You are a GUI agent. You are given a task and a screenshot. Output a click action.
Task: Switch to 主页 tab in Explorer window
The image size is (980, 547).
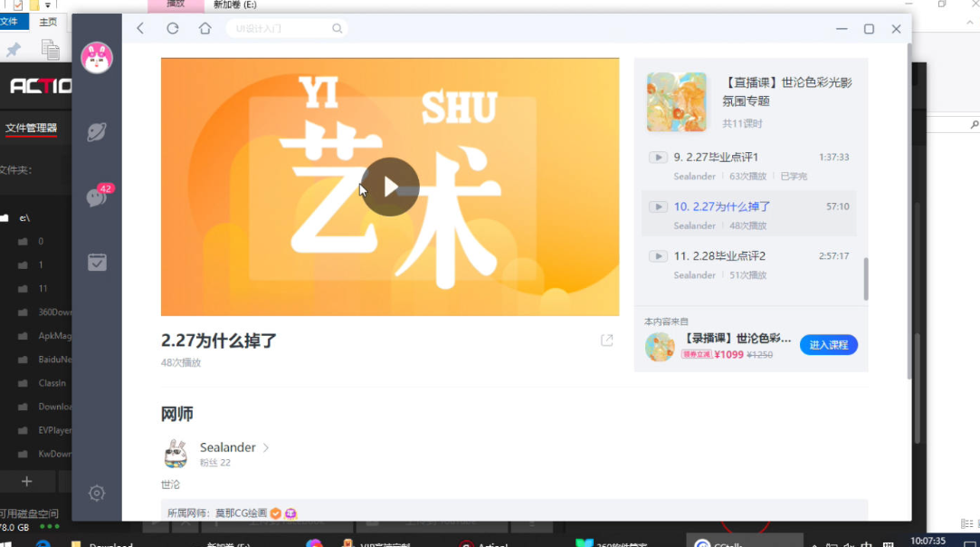point(48,22)
